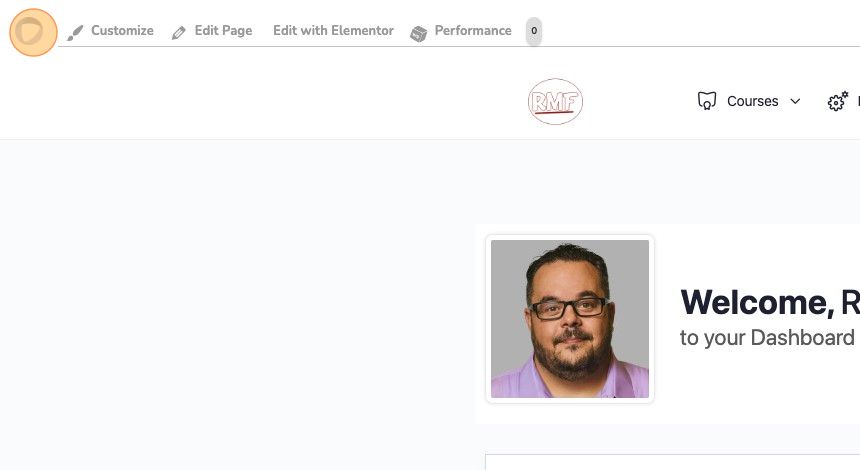
Task: Click the gears settings icon in navigation
Action: pyautogui.click(x=838, y=101)
